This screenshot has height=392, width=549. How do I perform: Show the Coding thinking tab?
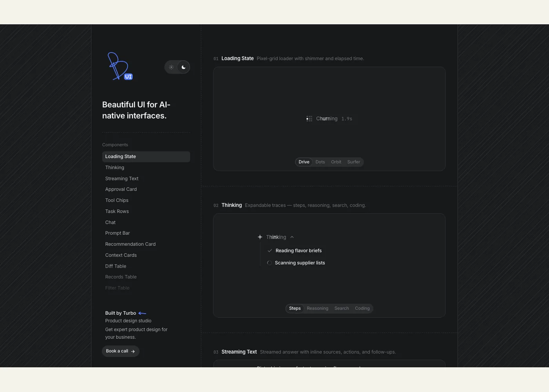coord(362,309)
